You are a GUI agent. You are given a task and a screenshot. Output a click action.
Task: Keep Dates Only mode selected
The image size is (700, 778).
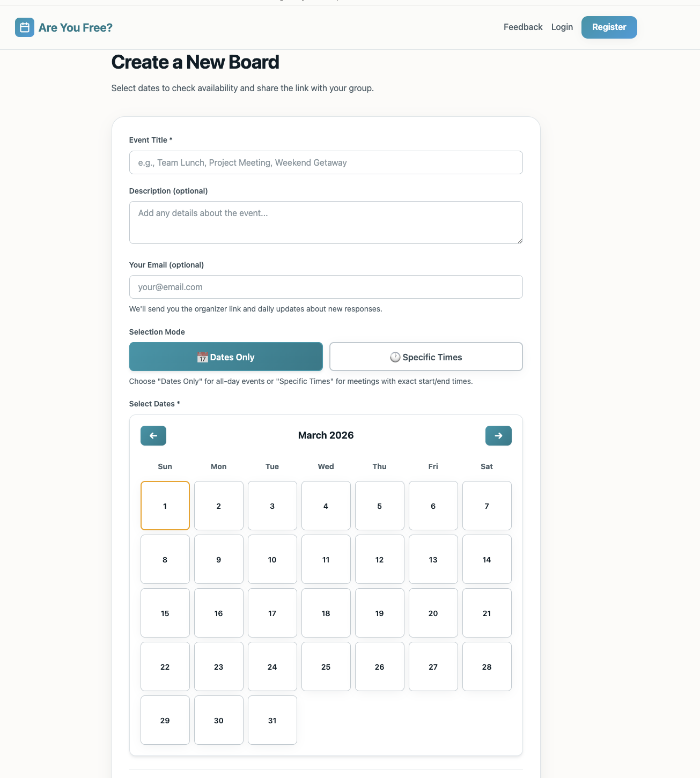(x=225, y=357)
